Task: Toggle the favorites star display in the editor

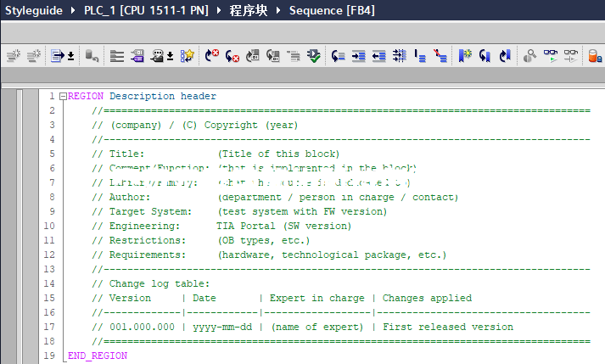Action: (x=188, y=56)
